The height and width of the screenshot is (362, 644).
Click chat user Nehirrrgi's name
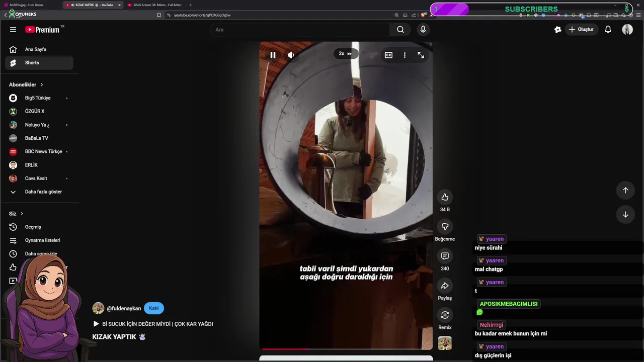click(491, 325)
